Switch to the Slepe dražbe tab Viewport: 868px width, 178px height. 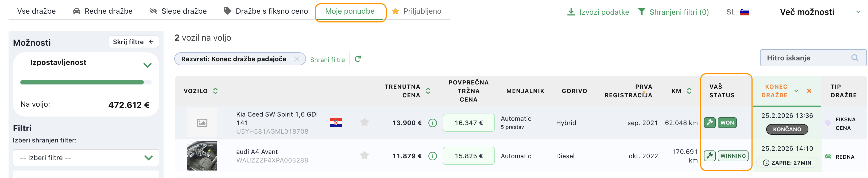click(x=178, y=11)
